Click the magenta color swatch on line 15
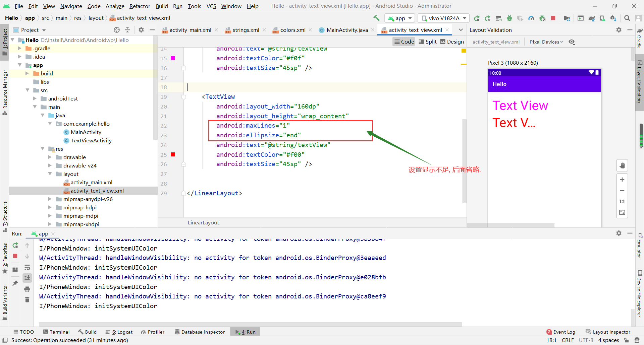 point(173,58)
